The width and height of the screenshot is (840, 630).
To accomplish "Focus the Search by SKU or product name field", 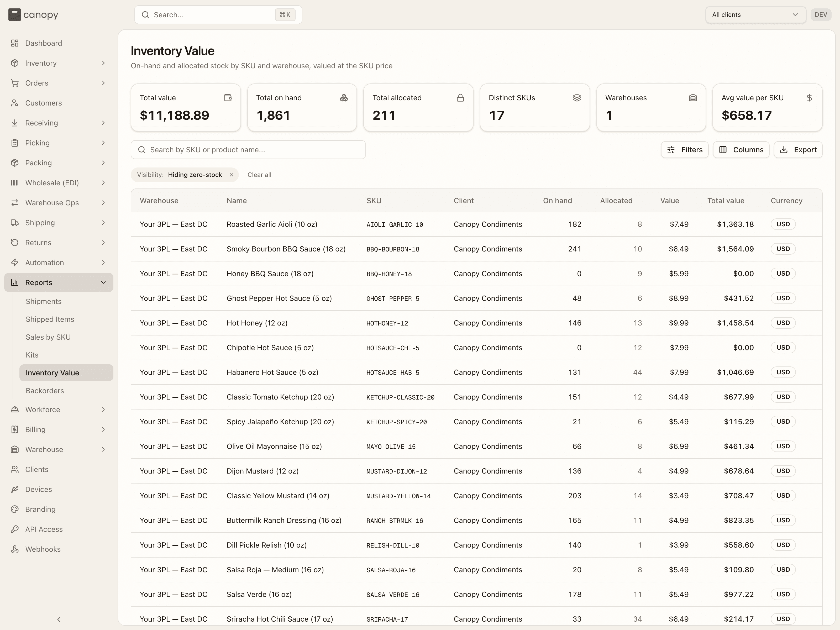I will click(x=248, y=150).
